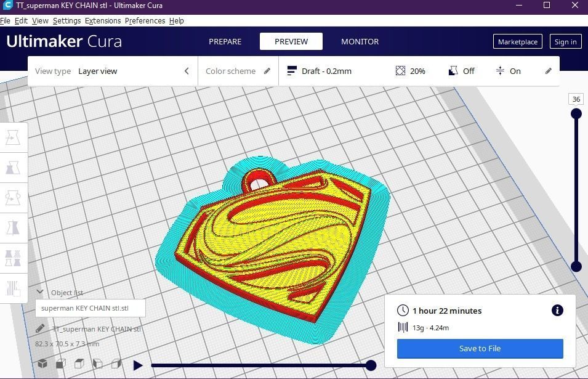Viewport: 588px width, 379px height.
Task: Expand the Color scheme section
Action: [x=238, y=71]
